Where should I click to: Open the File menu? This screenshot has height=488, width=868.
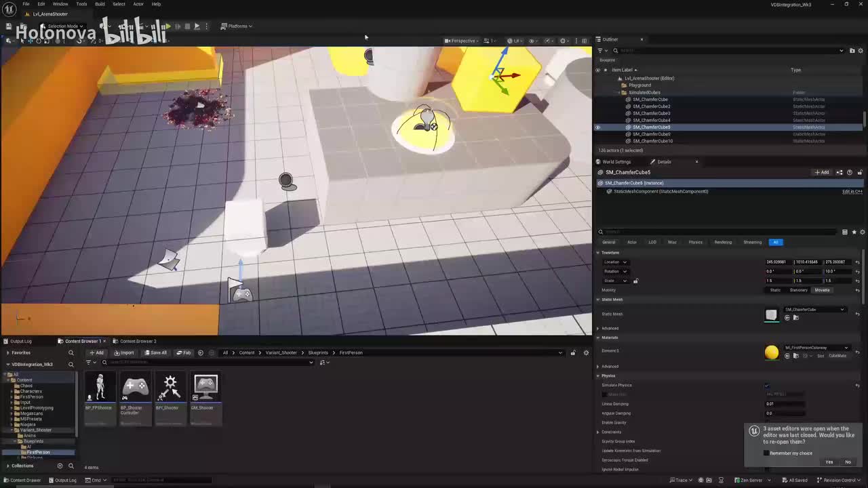(x=26, y=4)
